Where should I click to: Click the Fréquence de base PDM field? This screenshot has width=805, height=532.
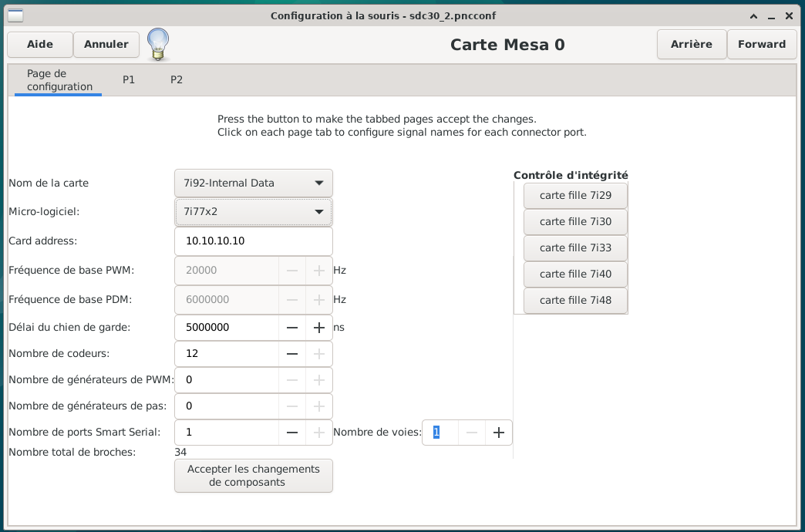point(227,300)
